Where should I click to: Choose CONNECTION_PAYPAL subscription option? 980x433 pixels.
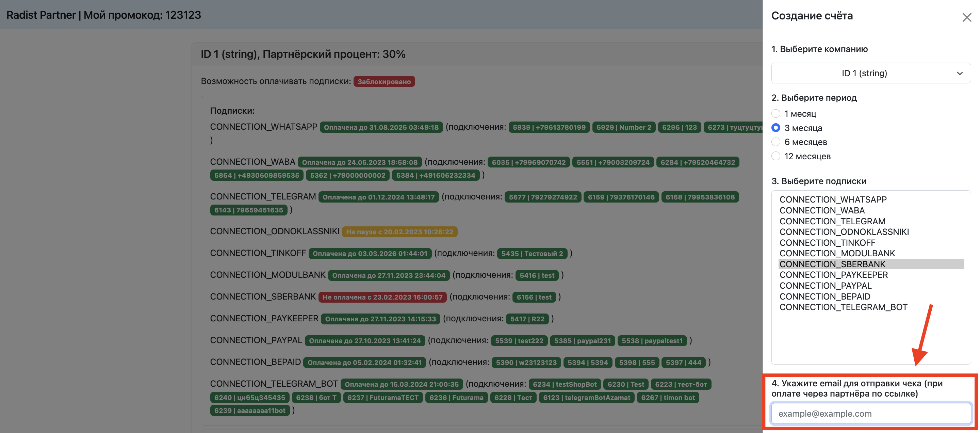coord(825,286)
